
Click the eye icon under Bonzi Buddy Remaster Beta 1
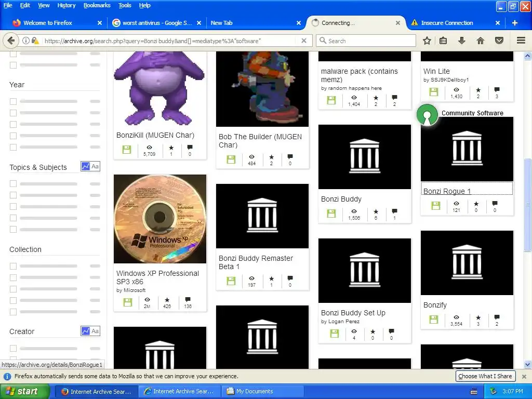(x=251, y=278)
